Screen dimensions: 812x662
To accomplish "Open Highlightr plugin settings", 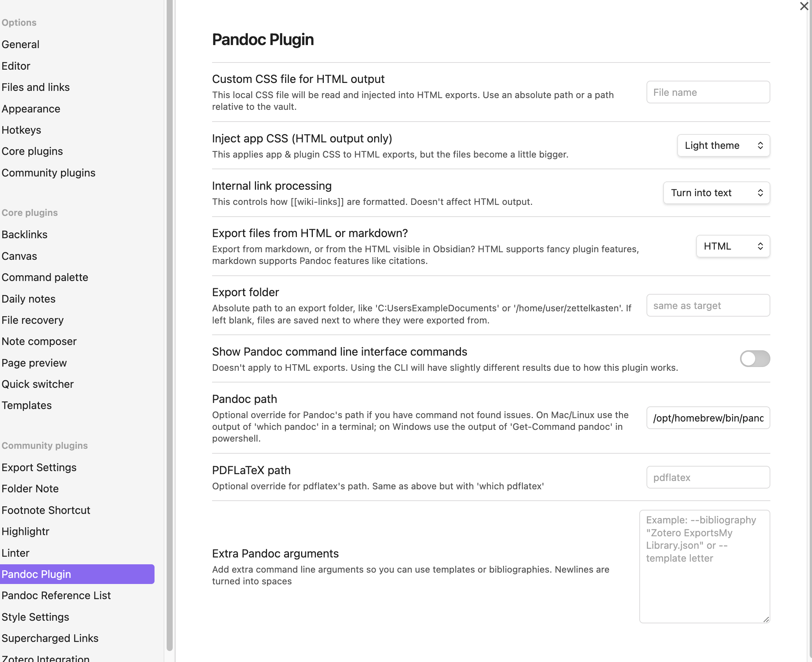I will click(25, 532).
